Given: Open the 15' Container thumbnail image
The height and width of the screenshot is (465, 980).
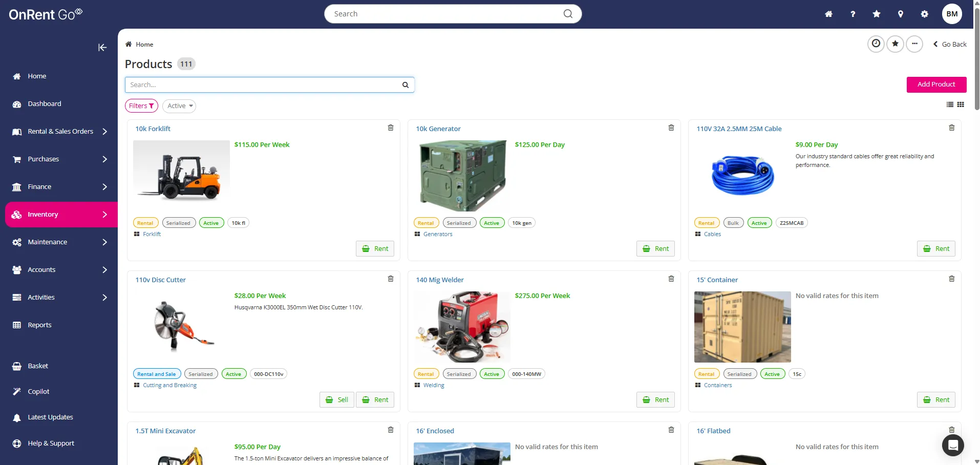Looking at the screenshot, I should 742,327.
